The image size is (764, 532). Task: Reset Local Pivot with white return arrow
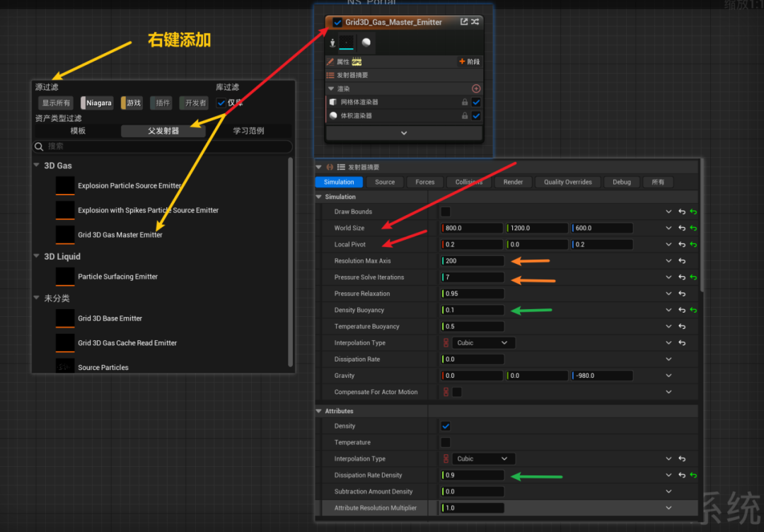(x=682, y=245)
